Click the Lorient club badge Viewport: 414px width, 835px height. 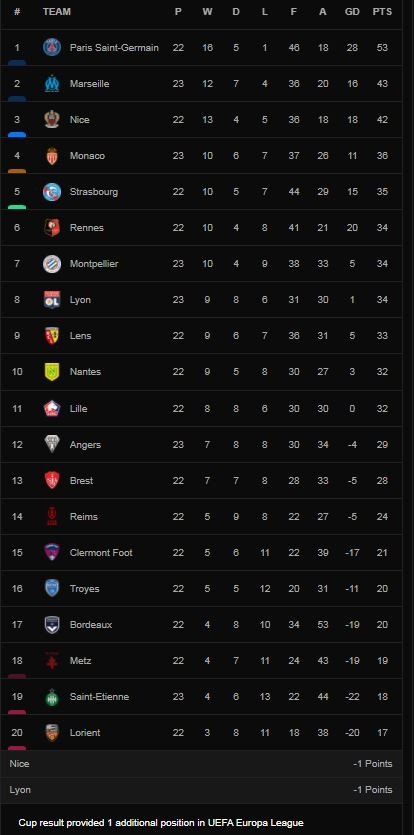[52, 733]
